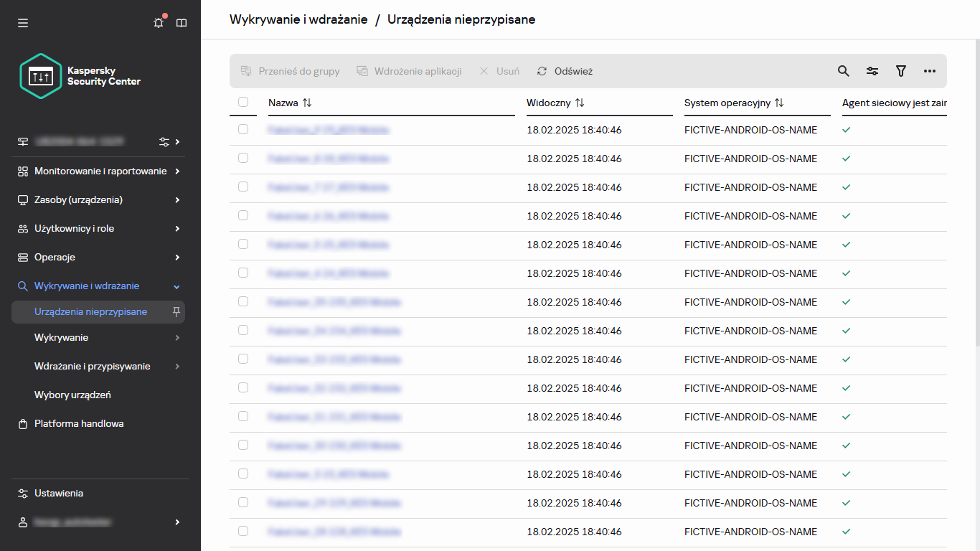Toggle the hamburger menu to collapse the sidebar
This screenshot has width=980, height=551.
point(22,22)
